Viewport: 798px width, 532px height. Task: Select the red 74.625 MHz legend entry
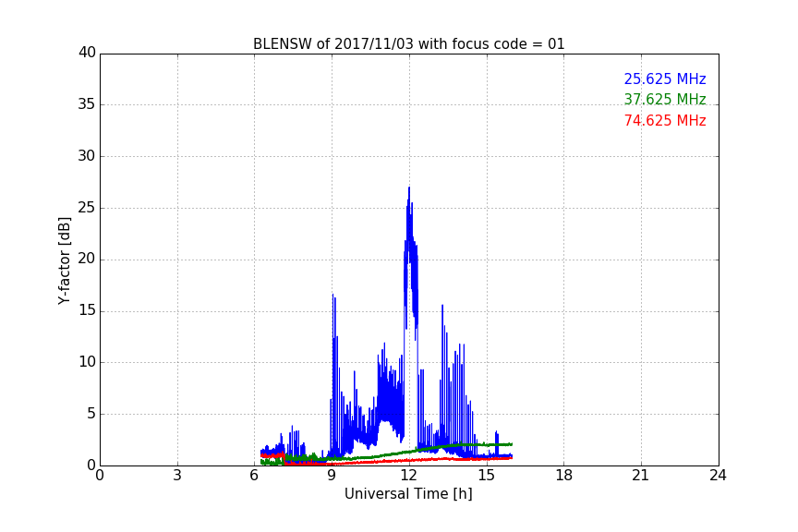(x=664, y=121)
